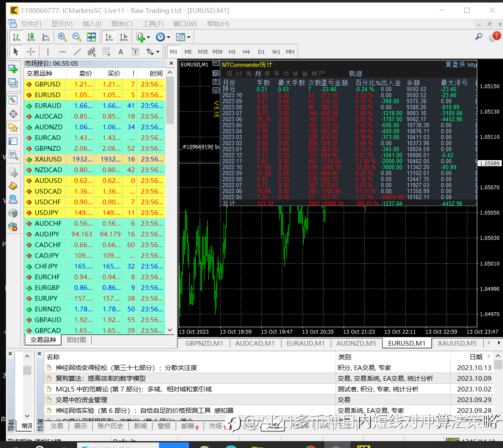Click the tile windows icon

(91, 37)
